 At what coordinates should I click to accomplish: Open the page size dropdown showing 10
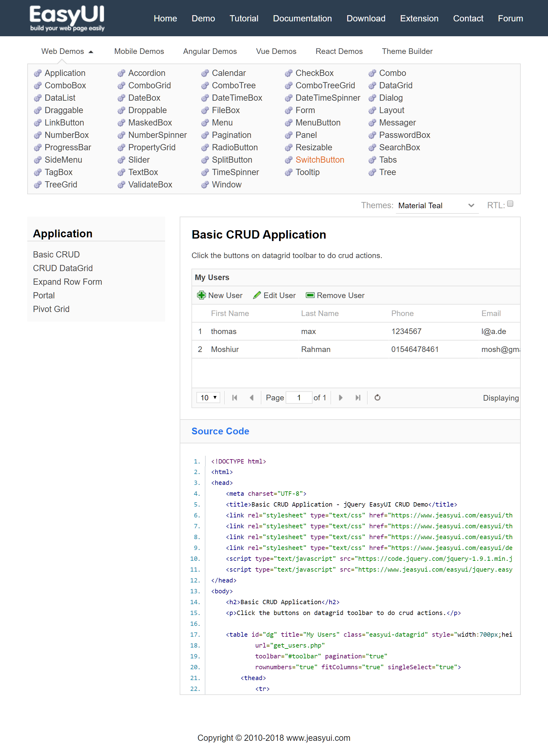pos(208,397)
